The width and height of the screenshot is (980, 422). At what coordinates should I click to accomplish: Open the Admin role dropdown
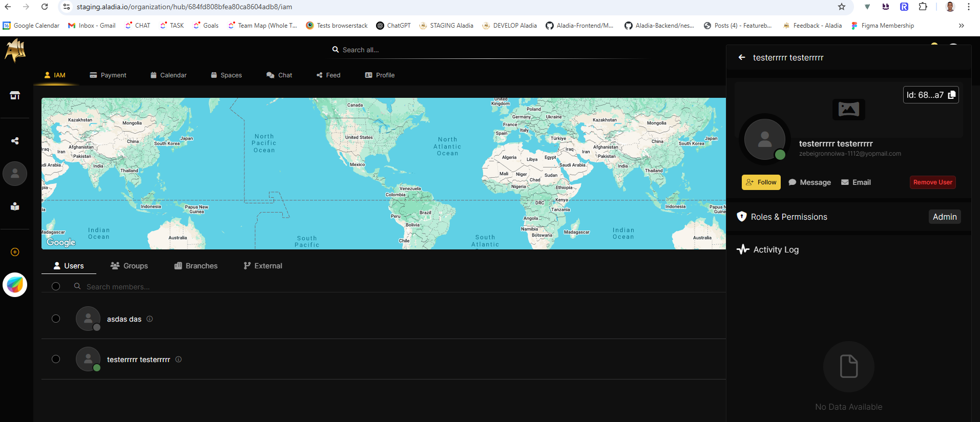tap(945, 217)
